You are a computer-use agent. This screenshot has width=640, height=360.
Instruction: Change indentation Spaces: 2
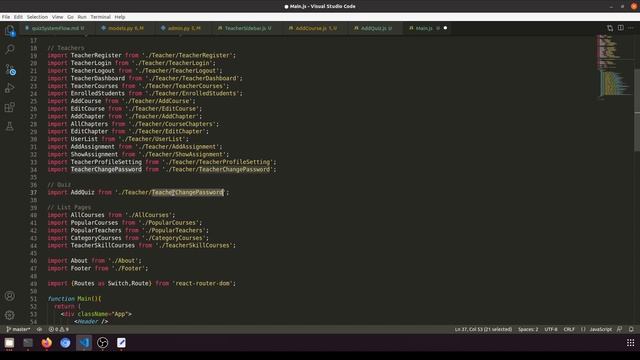coord(528,329)
